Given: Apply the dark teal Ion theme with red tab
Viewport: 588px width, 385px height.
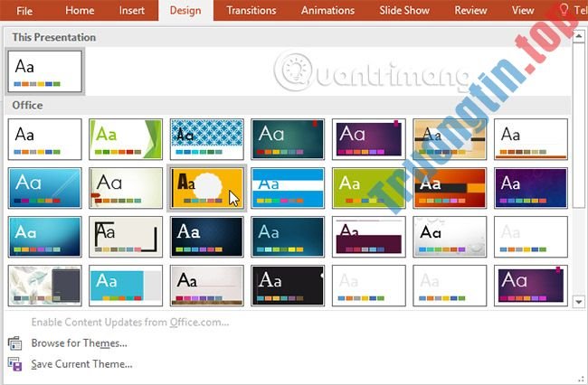Looking at the screenshot, I should 288,139.
